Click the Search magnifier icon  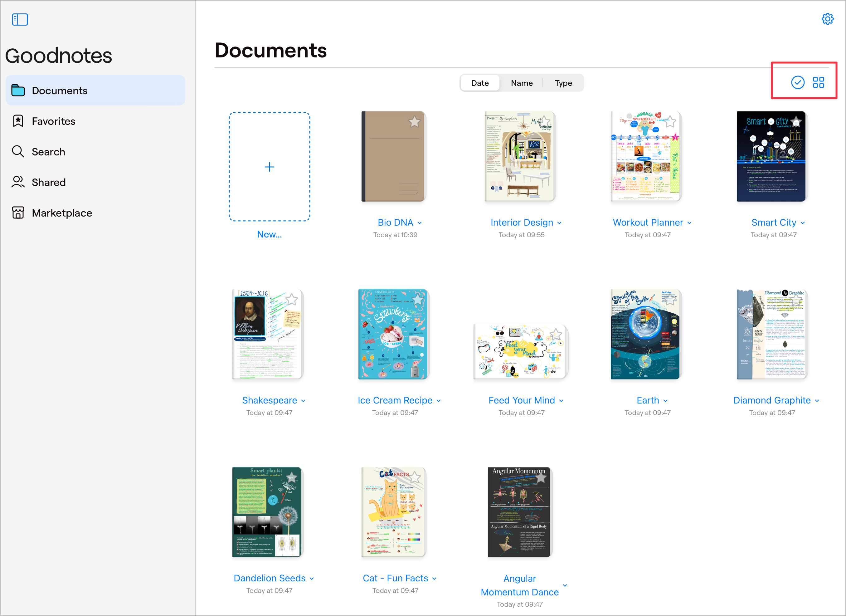(x=18, y=151)
